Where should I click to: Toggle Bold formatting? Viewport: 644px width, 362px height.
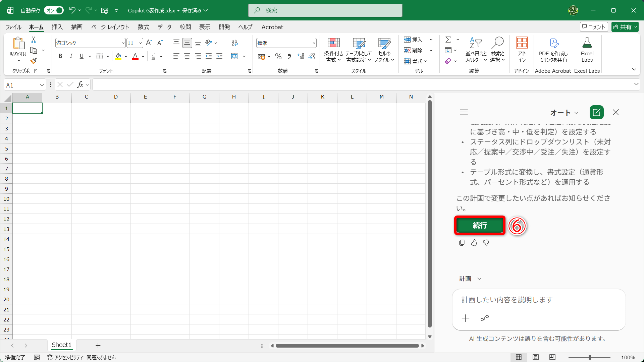[x=60, y=56]
